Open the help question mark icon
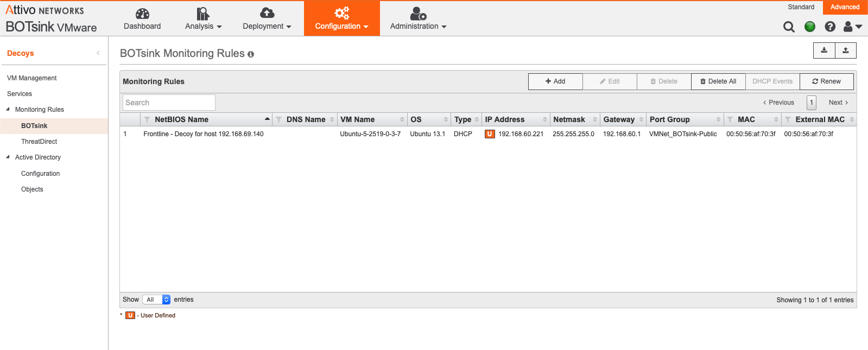The width and height of the screenshot is (868, 350). pyautogui.click(x=830, y=27)
